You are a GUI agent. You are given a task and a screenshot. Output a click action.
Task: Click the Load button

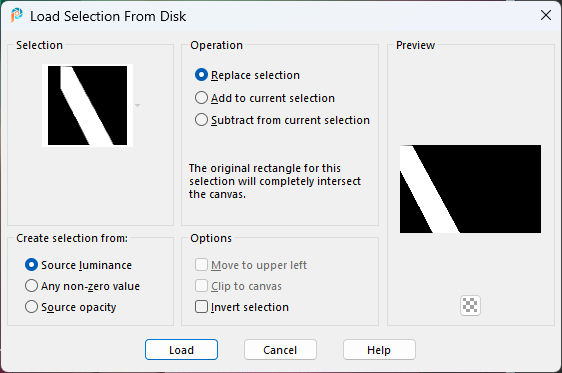click(x=181, y=350)
